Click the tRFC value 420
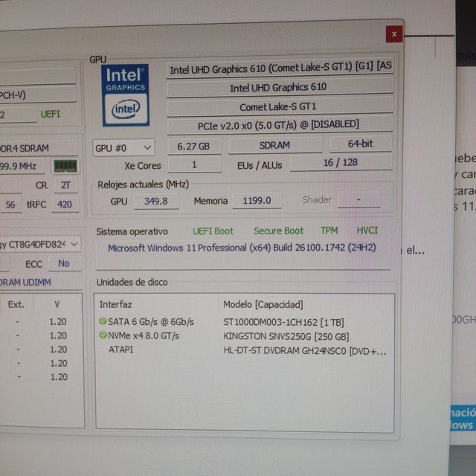 (x=65, y=205)
